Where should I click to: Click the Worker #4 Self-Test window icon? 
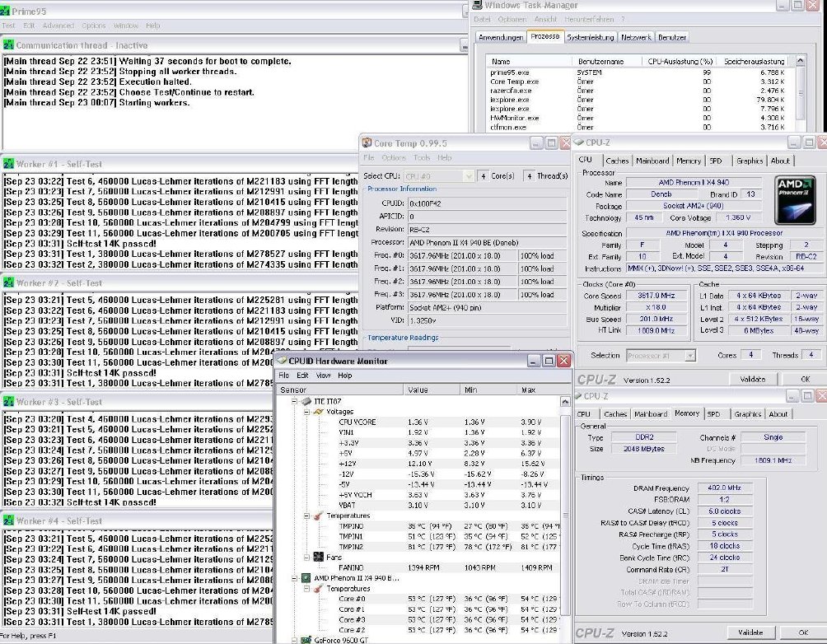coord(8,521)
